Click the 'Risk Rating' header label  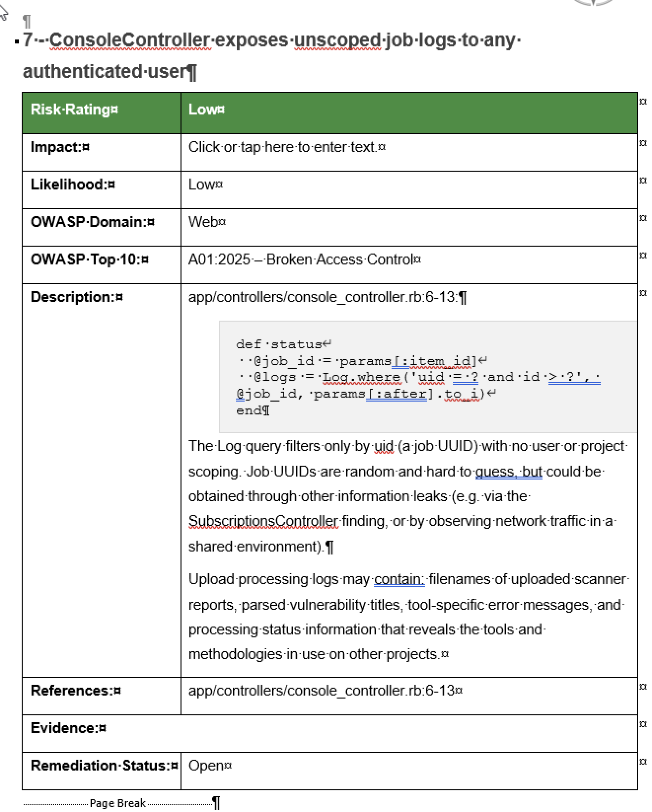[74, 110]
